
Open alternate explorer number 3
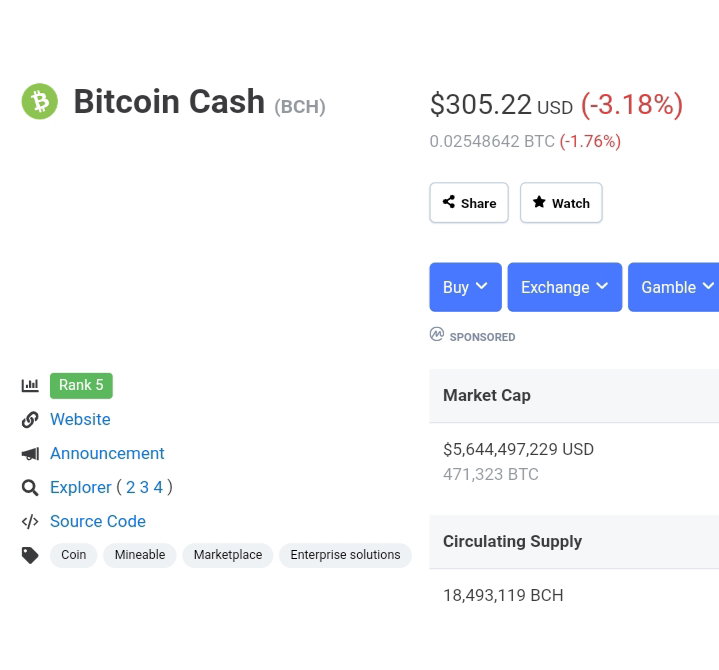tap(144, 487)
